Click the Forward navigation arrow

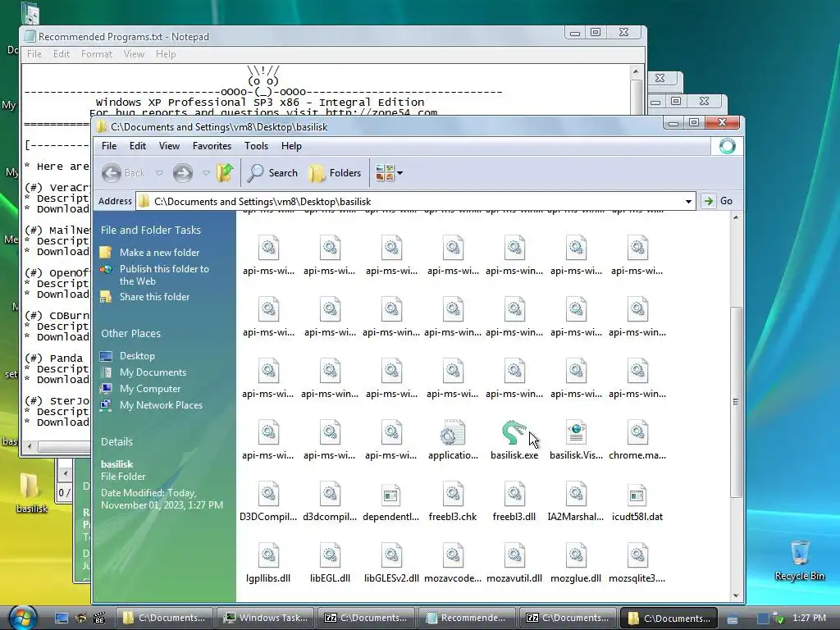[183, 173]
